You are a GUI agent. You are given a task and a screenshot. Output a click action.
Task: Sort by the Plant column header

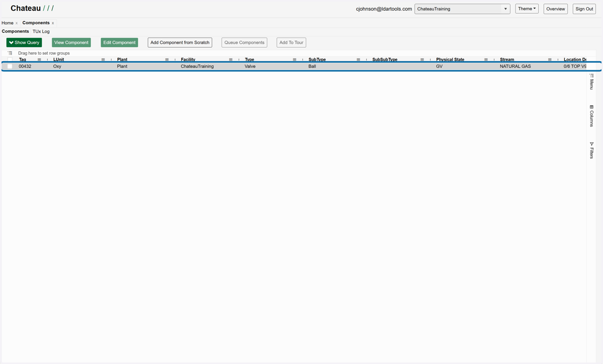pos(122,60)
